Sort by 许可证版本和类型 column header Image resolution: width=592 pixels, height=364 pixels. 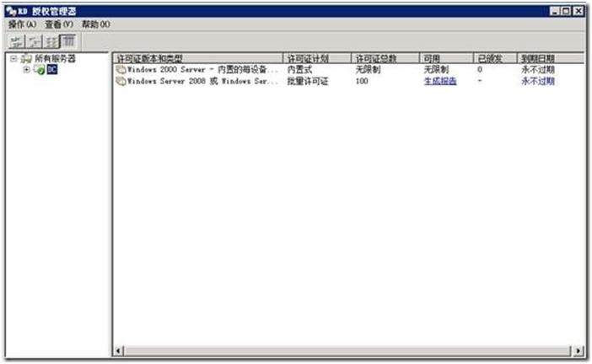pos(198,58)
